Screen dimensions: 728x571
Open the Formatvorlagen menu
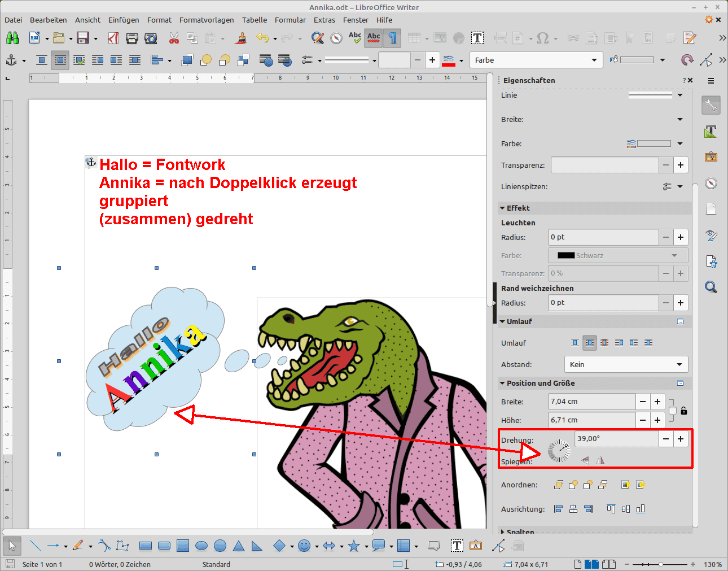207,20
